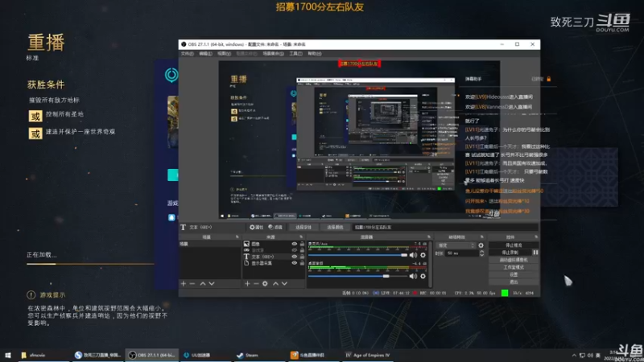
Task: Open 麦克风/Aux audio settings gear
Action: pyautogui.click(x=423, y=255)
